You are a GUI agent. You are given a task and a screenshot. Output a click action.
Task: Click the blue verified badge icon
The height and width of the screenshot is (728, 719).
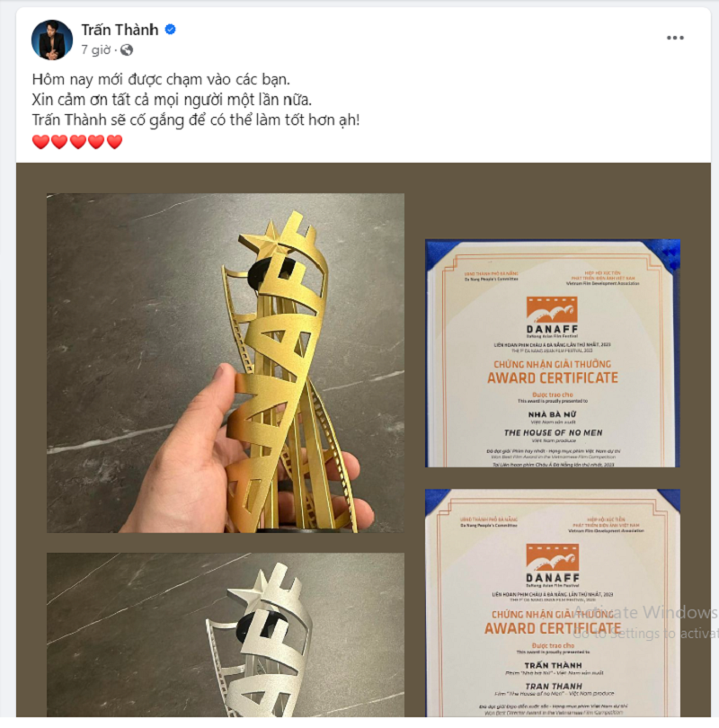[x=171, y=30]
